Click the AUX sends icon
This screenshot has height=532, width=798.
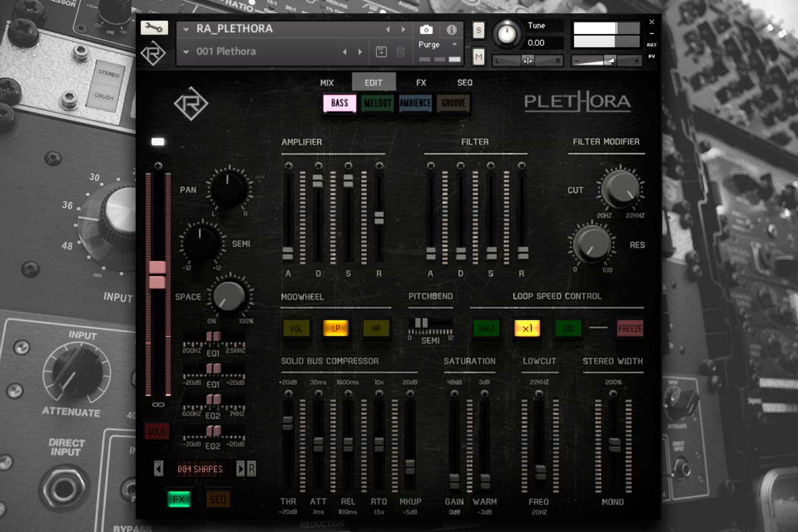pyautogui.click(x=652, y=45)
